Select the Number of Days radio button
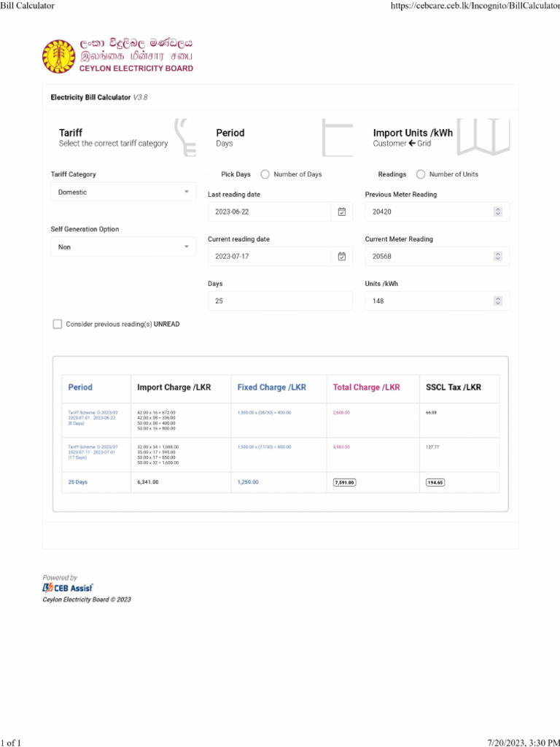The image size is (560, 747). click(265, 174)
